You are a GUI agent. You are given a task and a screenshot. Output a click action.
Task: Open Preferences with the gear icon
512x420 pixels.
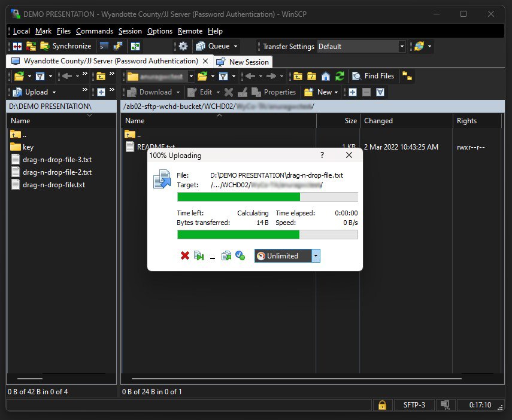tap(183, 46)
